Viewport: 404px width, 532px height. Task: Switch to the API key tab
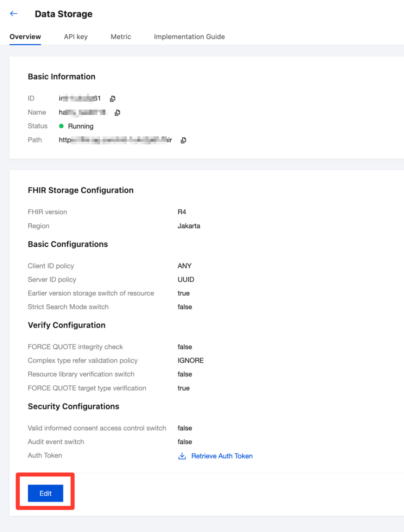(x=76, y=37)
